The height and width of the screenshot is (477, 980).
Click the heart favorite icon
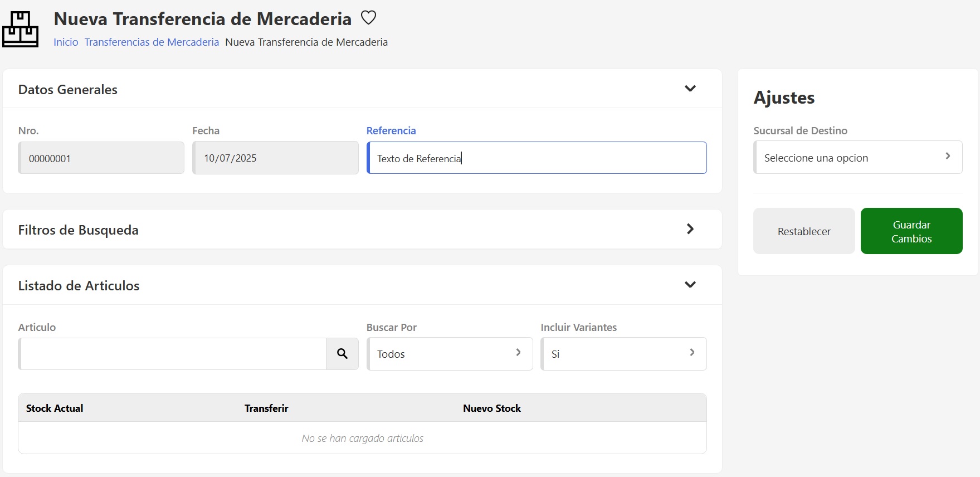point(368,18)
